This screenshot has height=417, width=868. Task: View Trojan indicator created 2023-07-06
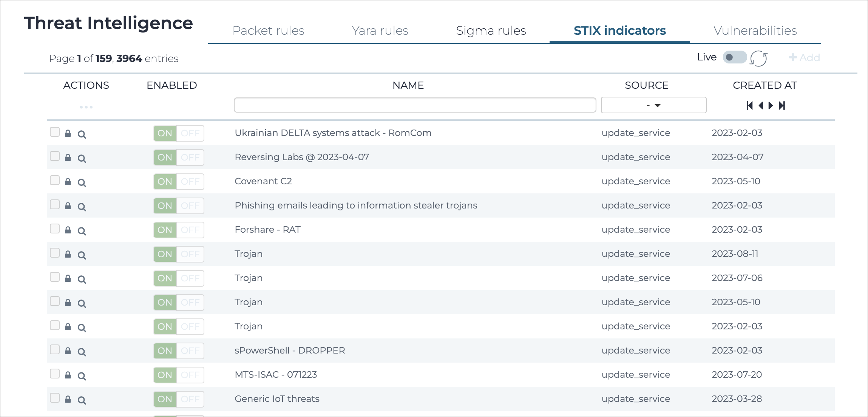[x=82, y=280]
